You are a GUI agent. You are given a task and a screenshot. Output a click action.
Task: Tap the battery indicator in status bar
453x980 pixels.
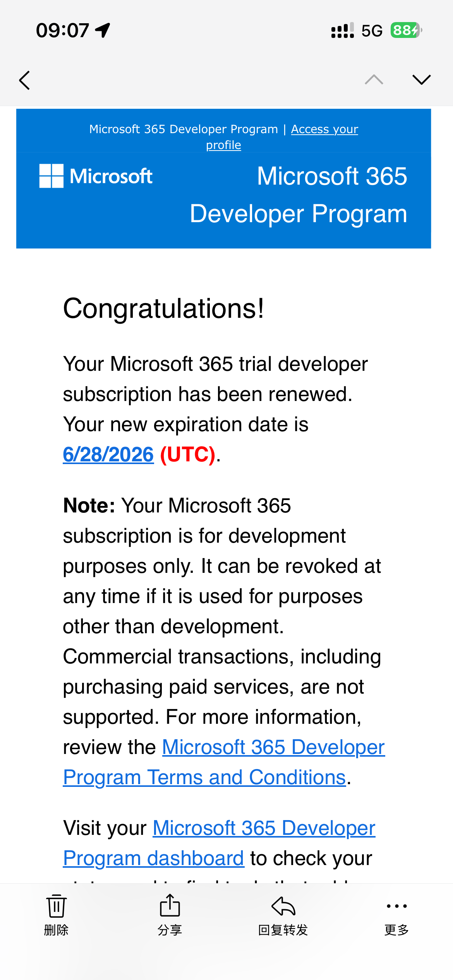[405, 30]
